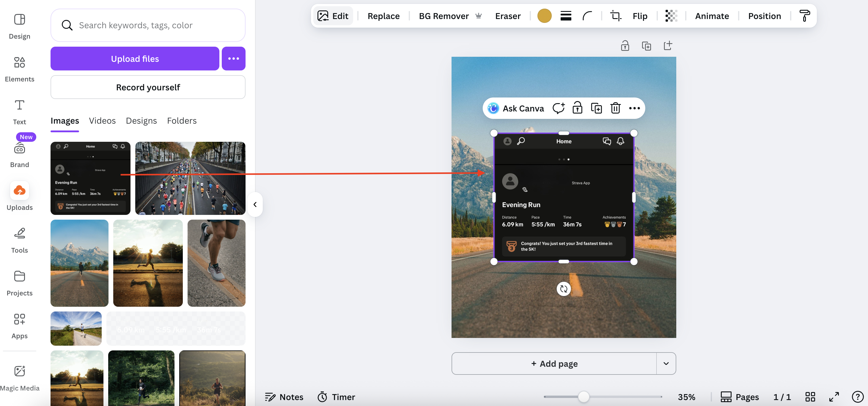Toggle the page lock icon above canvas
This screenshot has width=868, height=406.
pos(625,45)
